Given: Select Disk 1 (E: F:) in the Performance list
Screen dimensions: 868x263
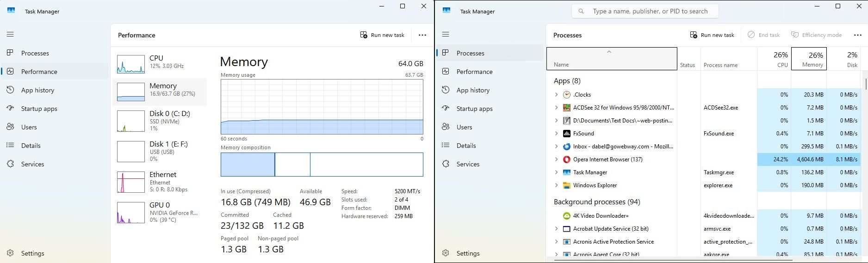Looking at the screenshot, I should tap(131, 151).
